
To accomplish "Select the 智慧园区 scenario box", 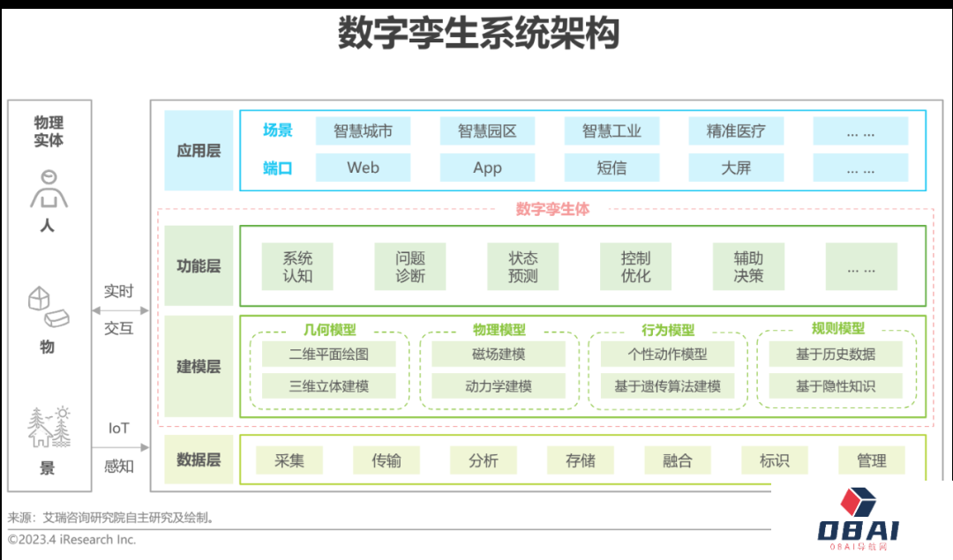I will (487, 131).
